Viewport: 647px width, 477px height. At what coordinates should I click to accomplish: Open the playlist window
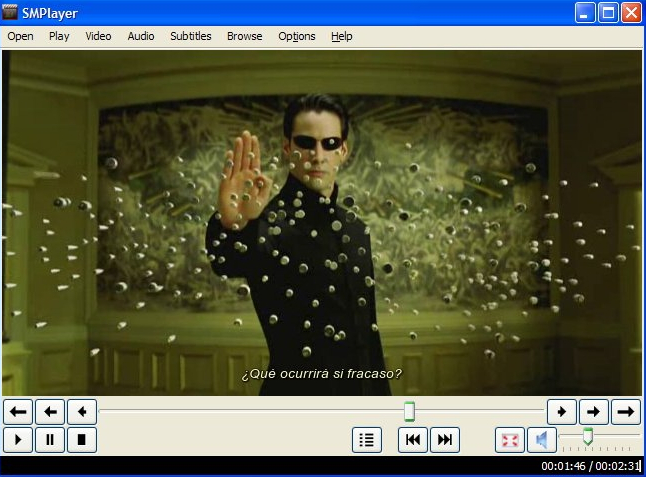tap(367, 440)
